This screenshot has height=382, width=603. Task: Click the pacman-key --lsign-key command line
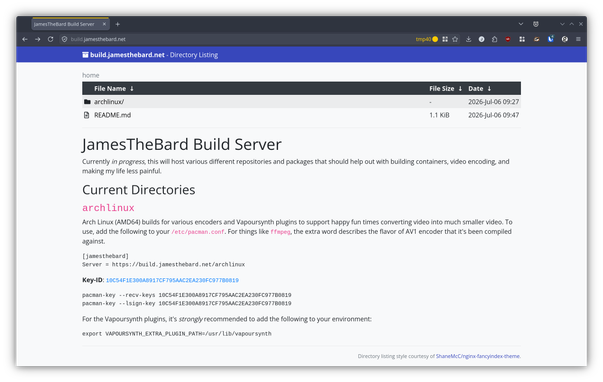point(187,304)
